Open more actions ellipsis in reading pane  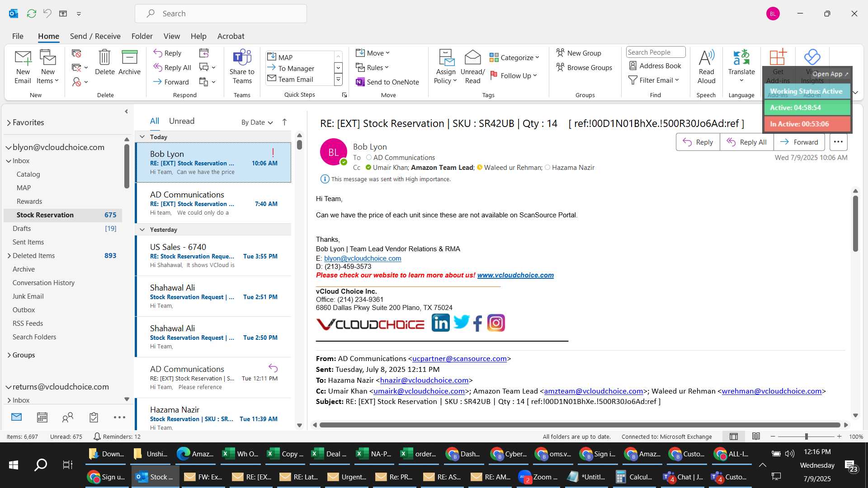838,142
